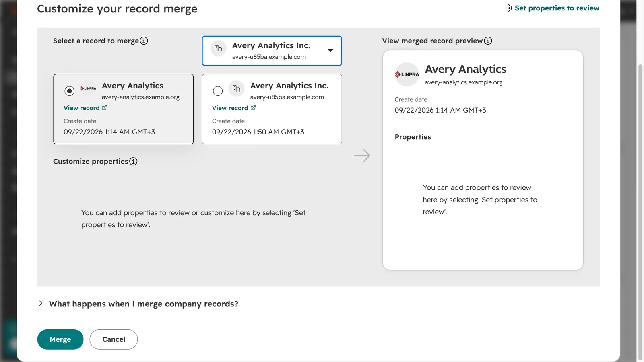Click the dropdown caret arrow in record selector
Viewport: 644px width, 362px height.
coord(330,51)
